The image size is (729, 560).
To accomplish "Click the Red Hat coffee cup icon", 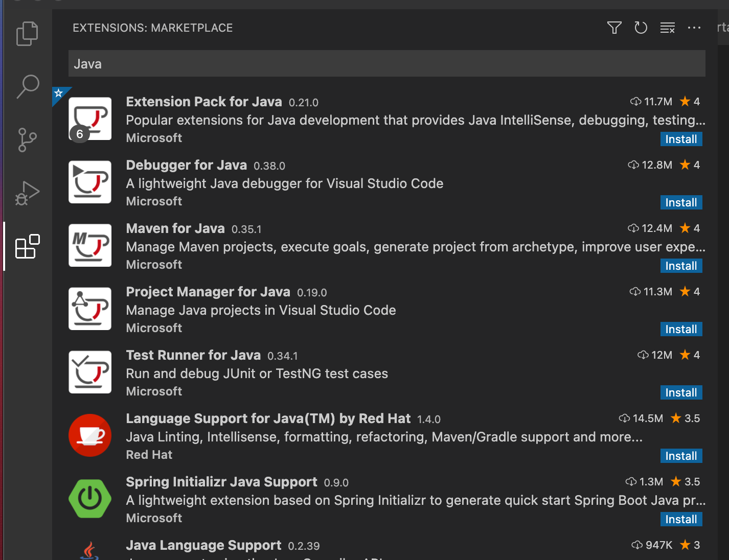I will pyautogui.click(x=90, y=435).
